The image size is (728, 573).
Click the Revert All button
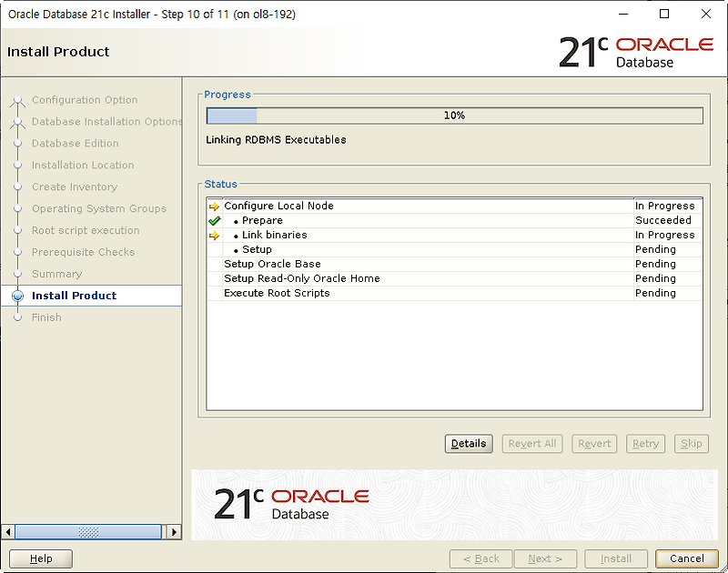(x=531, y=444)
